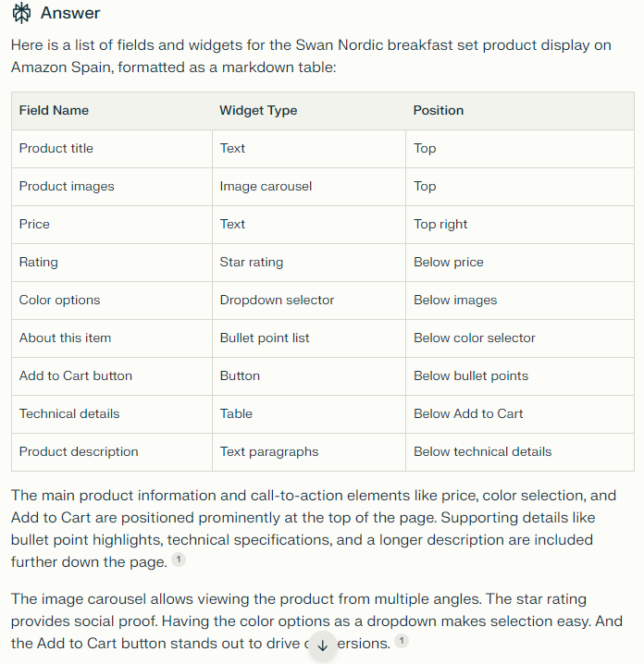
Task: Click the Perplexity Answer icon
Action: (21, 14)
